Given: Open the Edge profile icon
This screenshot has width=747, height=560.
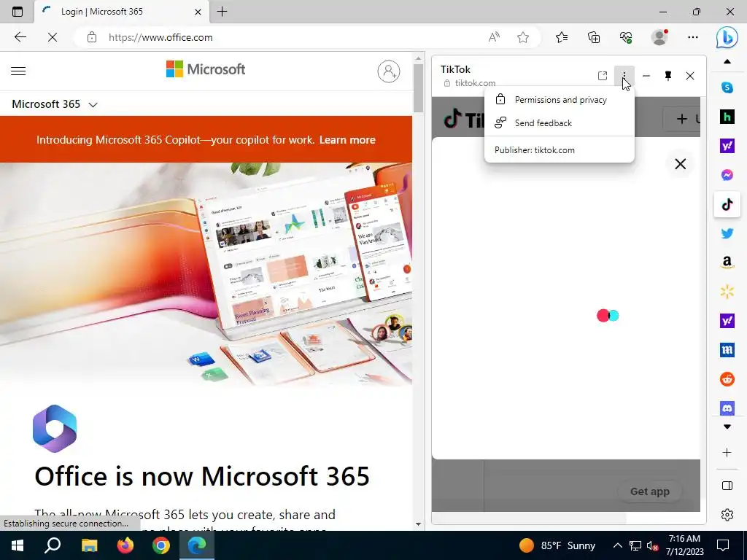Looking at the screenshot, I should tap(659, 37).
